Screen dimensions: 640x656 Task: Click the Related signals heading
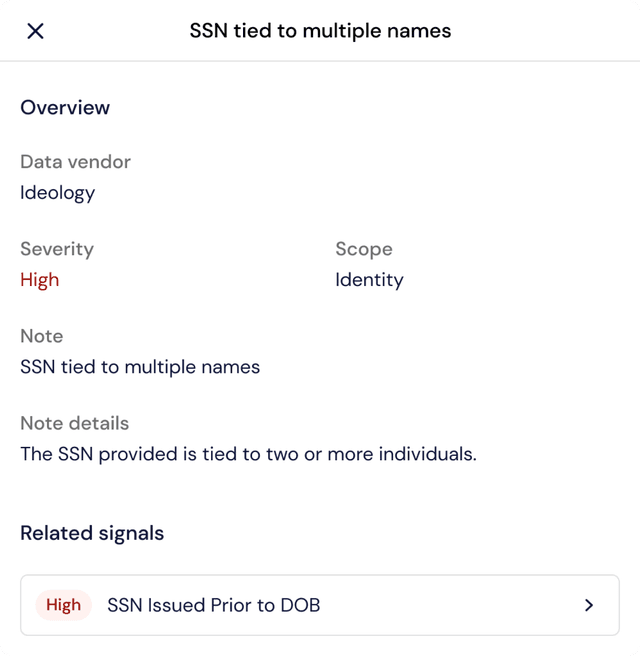(x=92, y=533)
